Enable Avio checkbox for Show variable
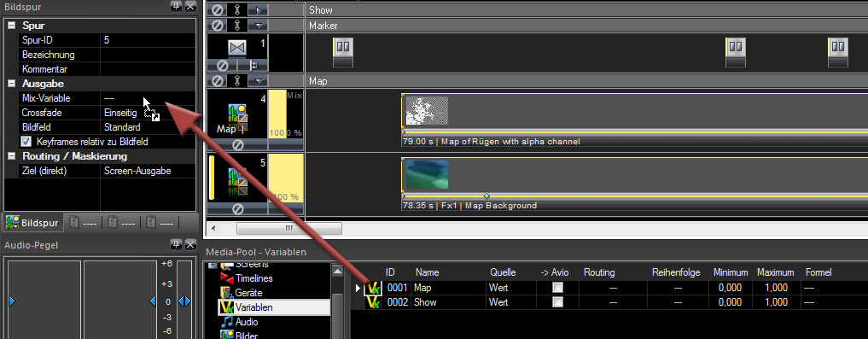868x339 pixels. pos(558,302)
